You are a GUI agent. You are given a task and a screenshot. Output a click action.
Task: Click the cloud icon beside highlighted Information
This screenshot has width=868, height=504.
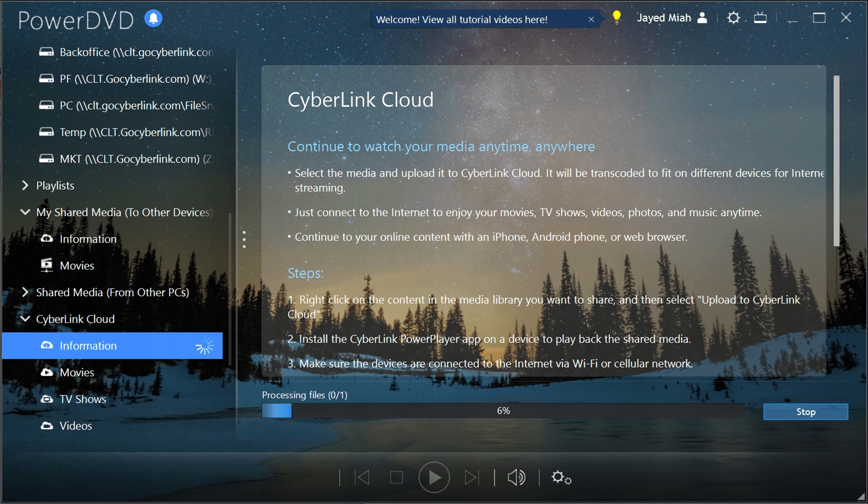click(x=47, y=345)
